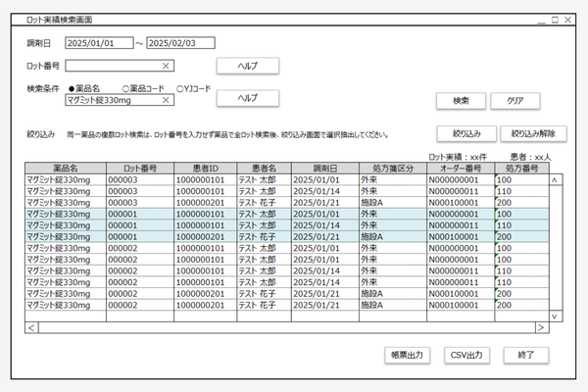Click the right arrow of the horizontal scrollbar
This screenshot has width=588, height=392.
540,327
